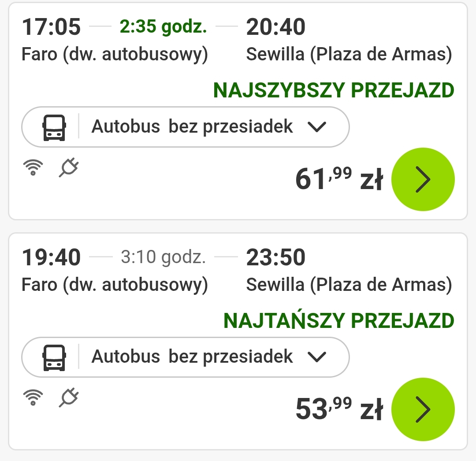This screenshot has width=476, height=461.
Task: Click Sewilla (Plaza de Armas) on the 19:40 trip
Action: pos(349,285)
